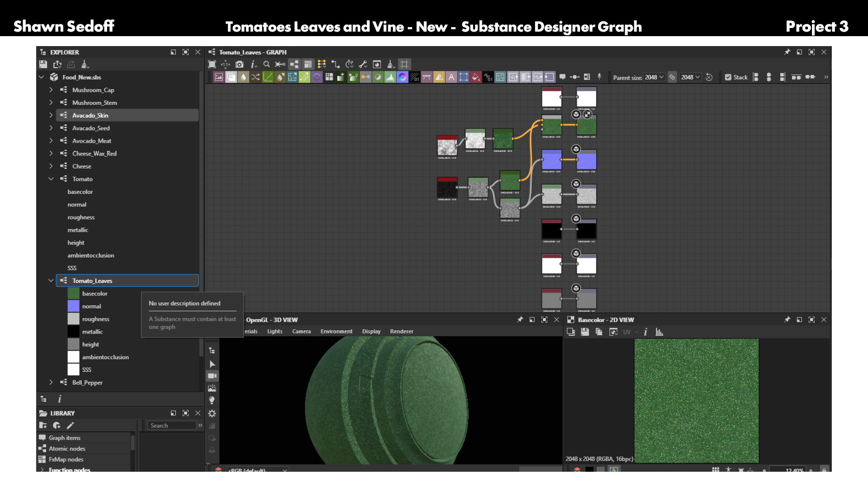The height and width of the screenshot is (488, 868).
Task: Toggle the environment image icon in 3D sidebar
Action: (x=212, y=388)
